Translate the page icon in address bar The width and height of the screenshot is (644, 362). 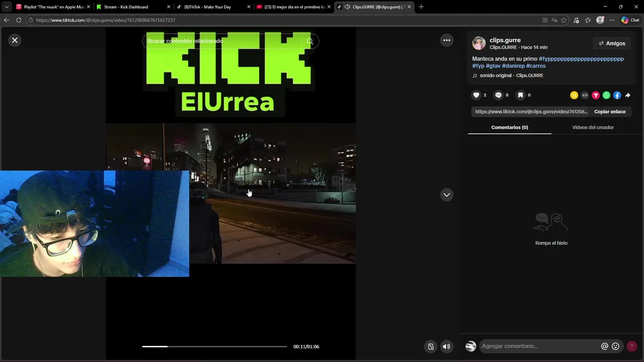click(x=554, y=20)
